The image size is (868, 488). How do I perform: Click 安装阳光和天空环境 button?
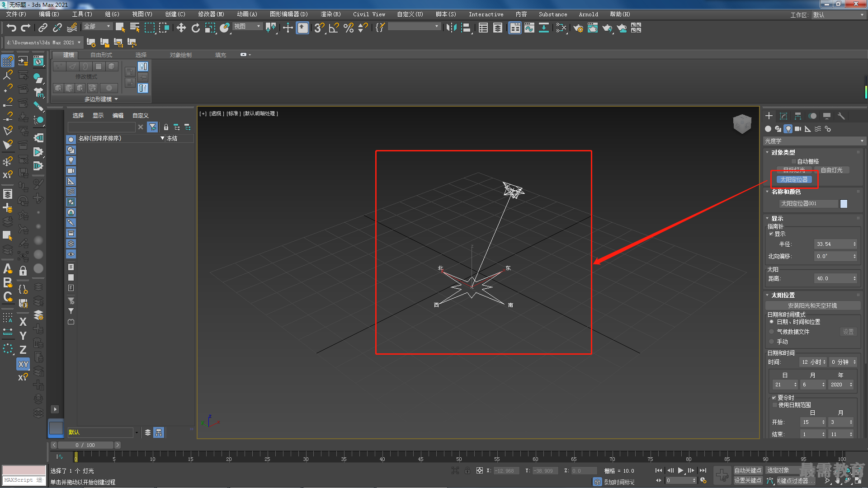[x=812, y=305]
